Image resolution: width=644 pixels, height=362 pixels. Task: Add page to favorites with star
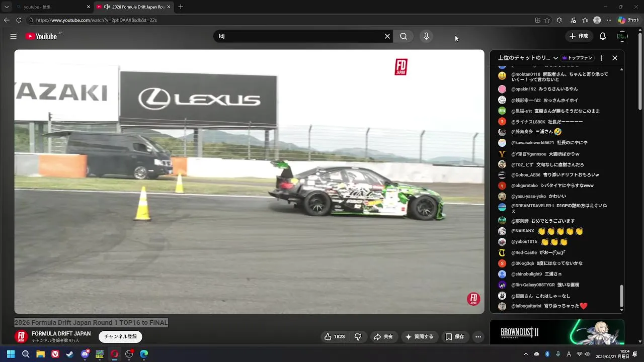[547, 20]
